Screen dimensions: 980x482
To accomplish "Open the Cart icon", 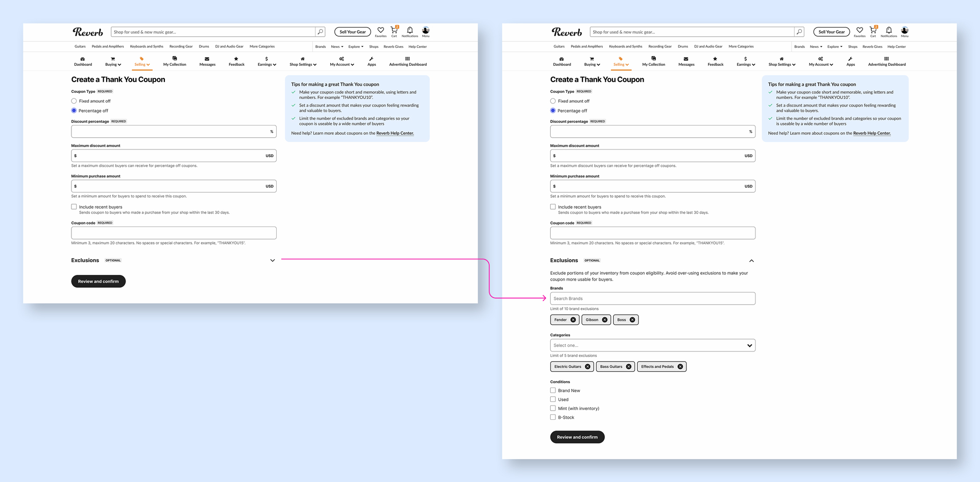I will (394, 31).
